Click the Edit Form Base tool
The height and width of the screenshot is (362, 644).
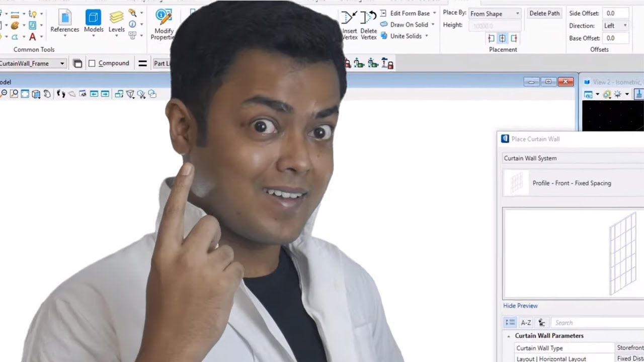(405, 13)
